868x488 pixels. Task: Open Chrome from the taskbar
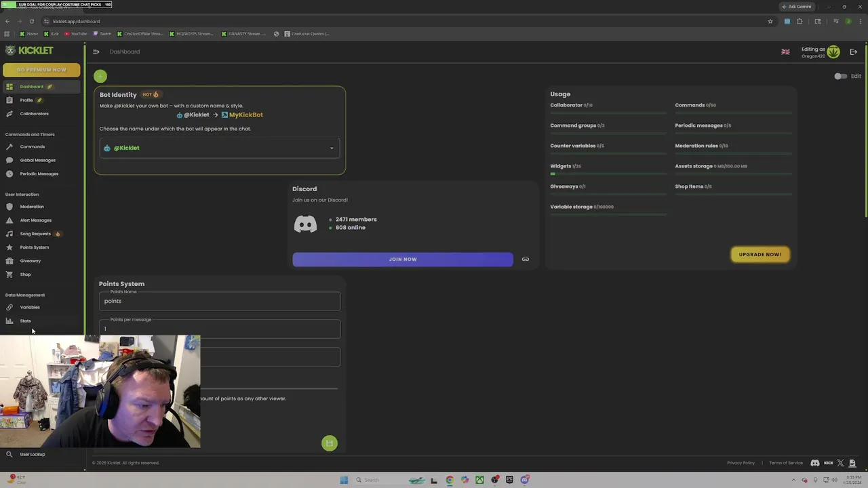coord(450,480)
